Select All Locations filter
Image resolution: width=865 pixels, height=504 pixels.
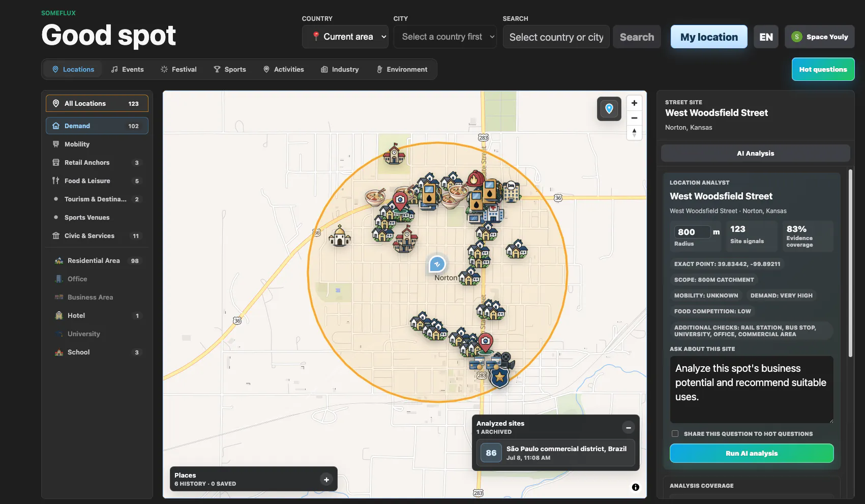(97, 103)
